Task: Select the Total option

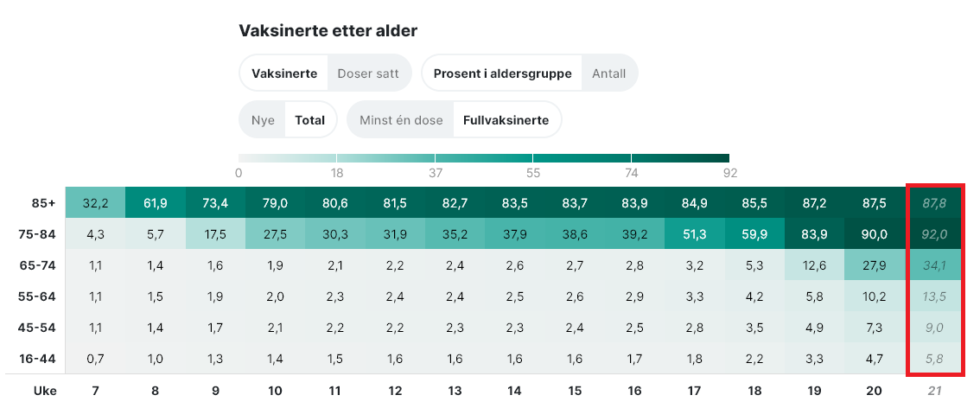Action: (x=309, y=120)
